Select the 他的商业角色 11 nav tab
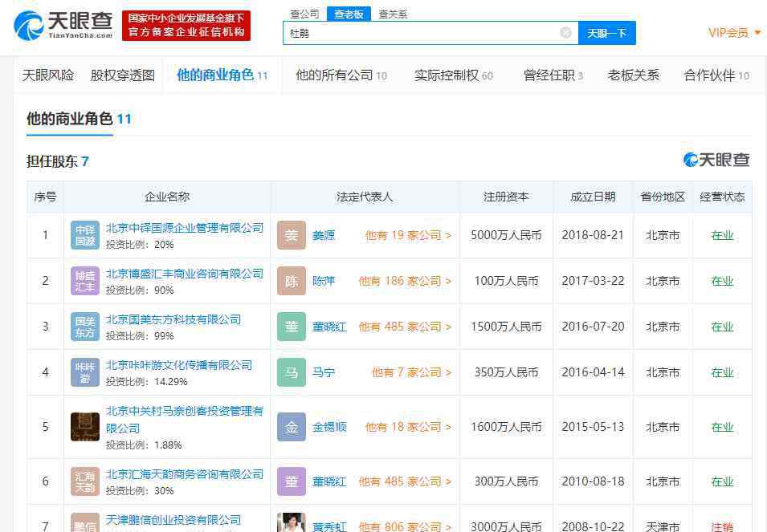Screen dimensions: 767x532 tap(222, 75)
